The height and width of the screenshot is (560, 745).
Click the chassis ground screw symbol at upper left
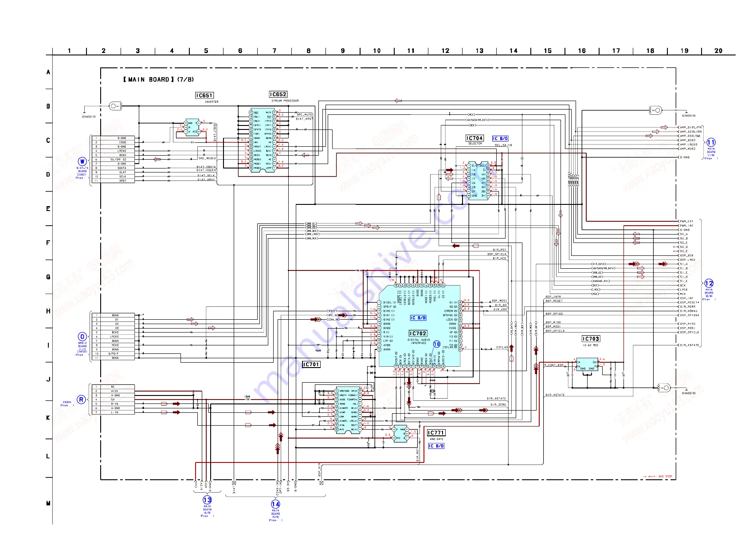coord(115,106)
